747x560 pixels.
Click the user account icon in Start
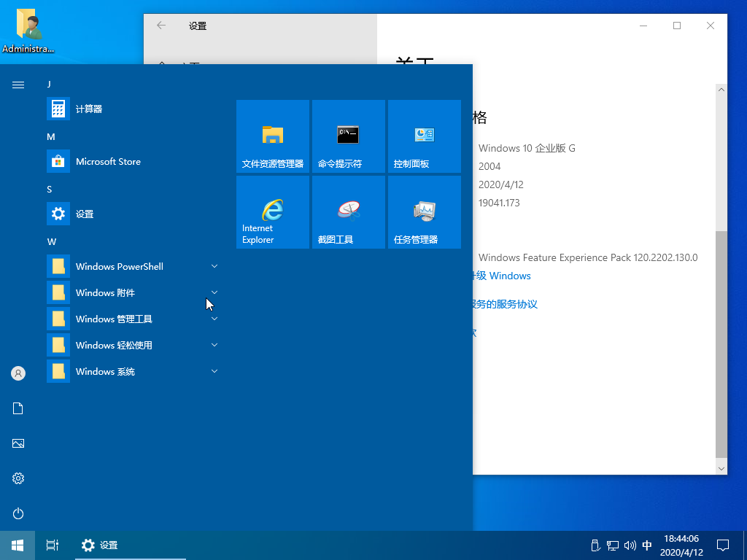pos(18,373)
